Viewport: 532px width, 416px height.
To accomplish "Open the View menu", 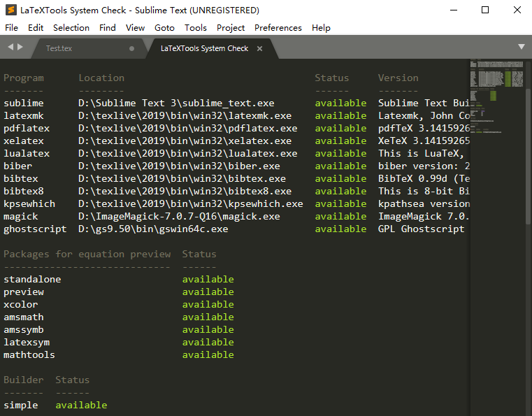I will pos(135,28).
